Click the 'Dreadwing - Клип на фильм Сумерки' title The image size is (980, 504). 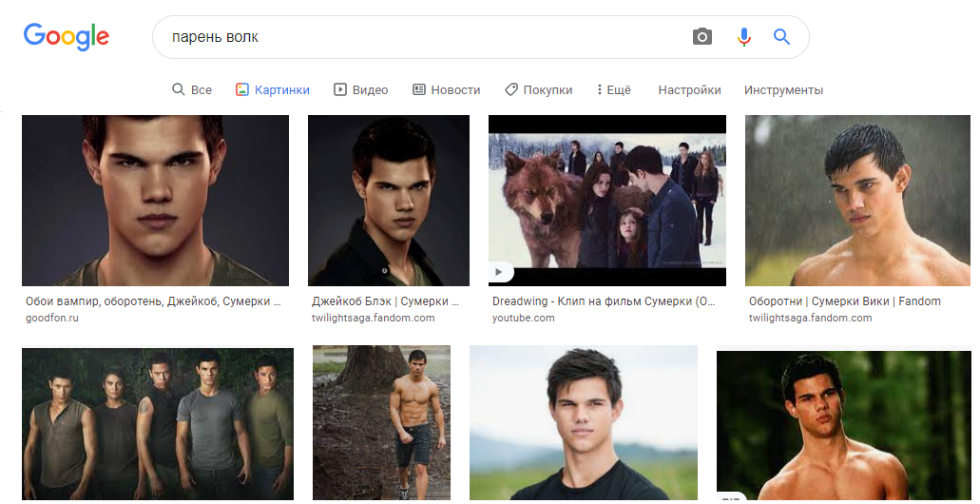604,301
